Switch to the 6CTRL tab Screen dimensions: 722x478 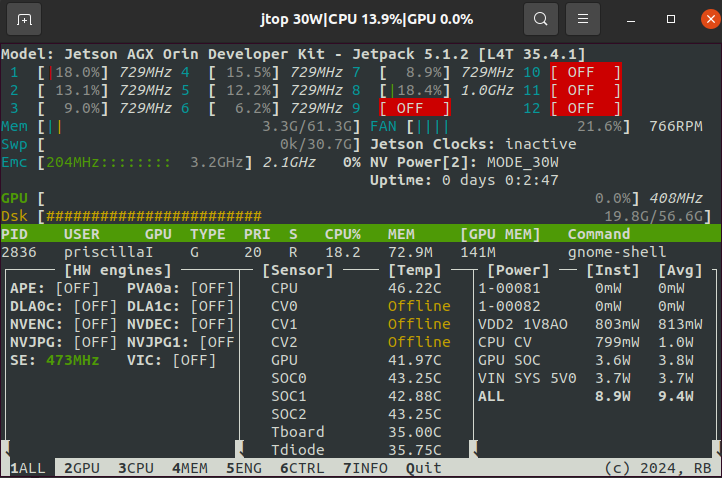(302, 468)
